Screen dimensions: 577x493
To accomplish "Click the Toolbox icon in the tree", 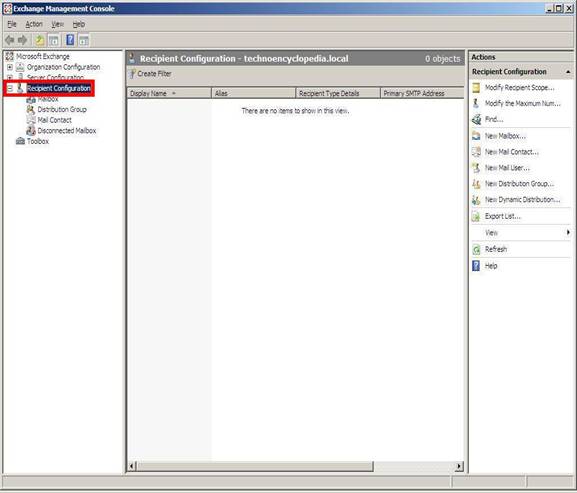I will click(x=20, y=141).
